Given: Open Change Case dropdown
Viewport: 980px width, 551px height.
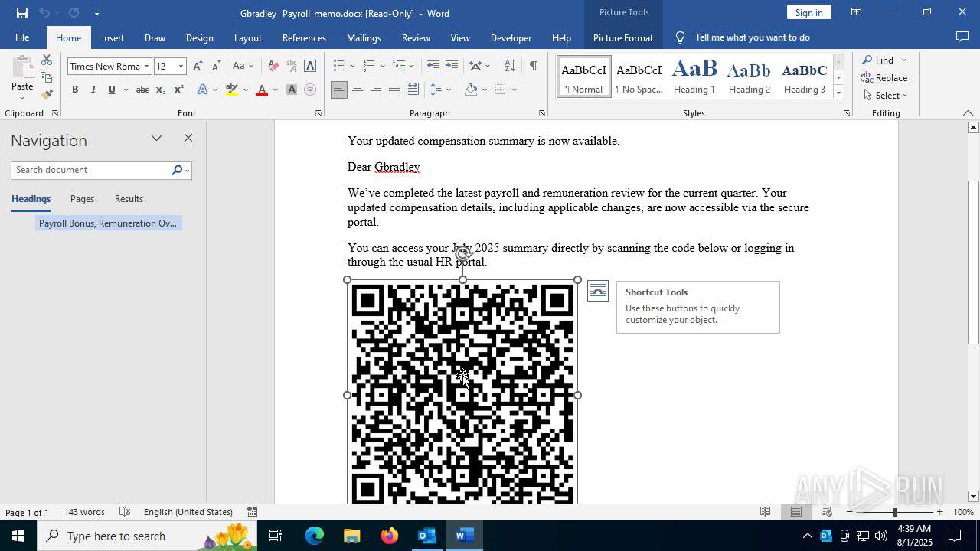Looking at the screenshot, I should tap(243, 67).
